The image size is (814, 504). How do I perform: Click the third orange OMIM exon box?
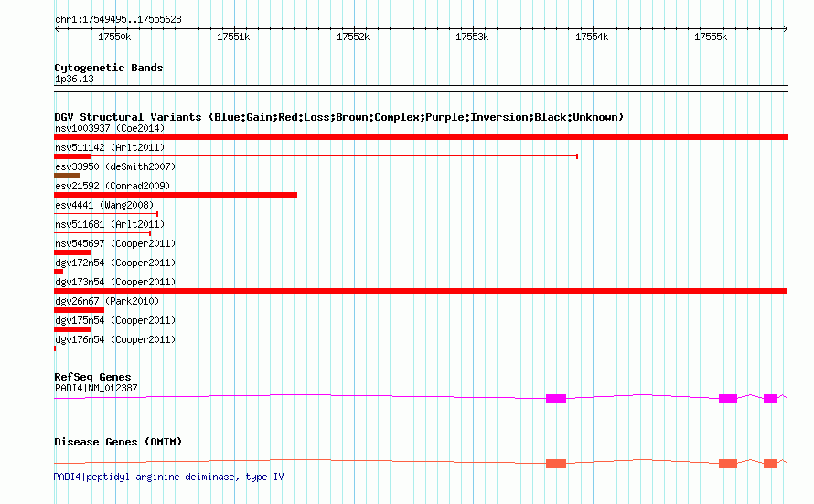click(x=770, y=464)
